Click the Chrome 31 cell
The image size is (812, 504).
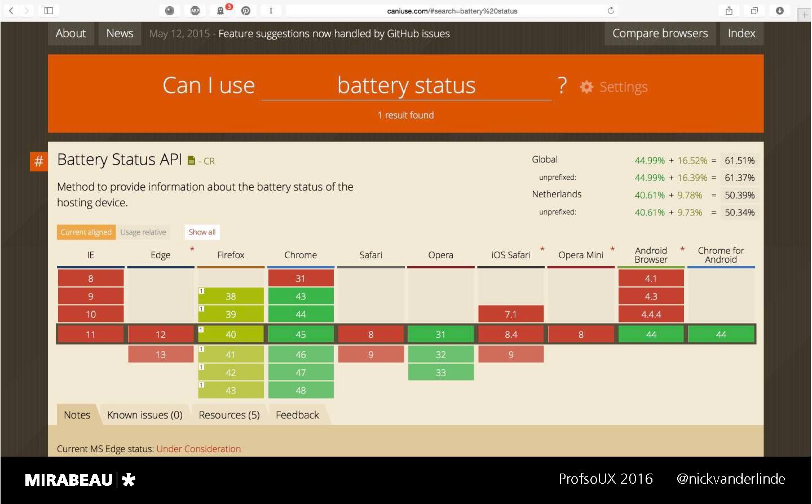[301, 278]
